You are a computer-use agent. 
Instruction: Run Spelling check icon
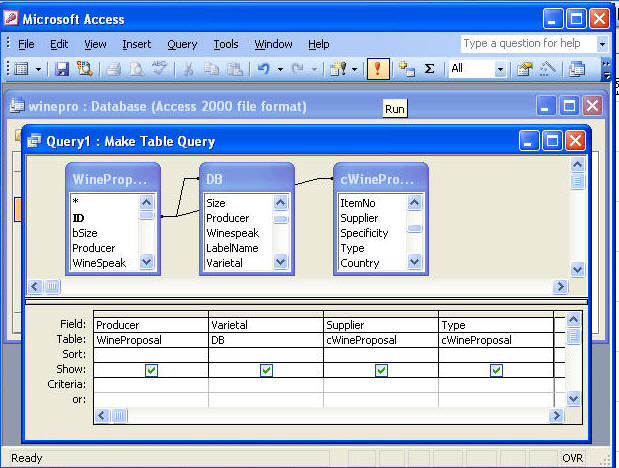(160, 68)
